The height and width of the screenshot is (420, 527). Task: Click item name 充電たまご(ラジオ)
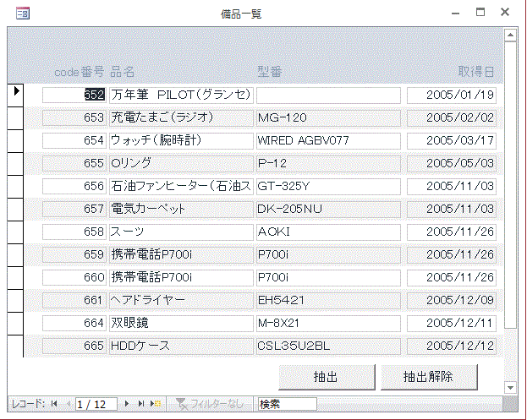pyautogui.click(x=181, y=117)
